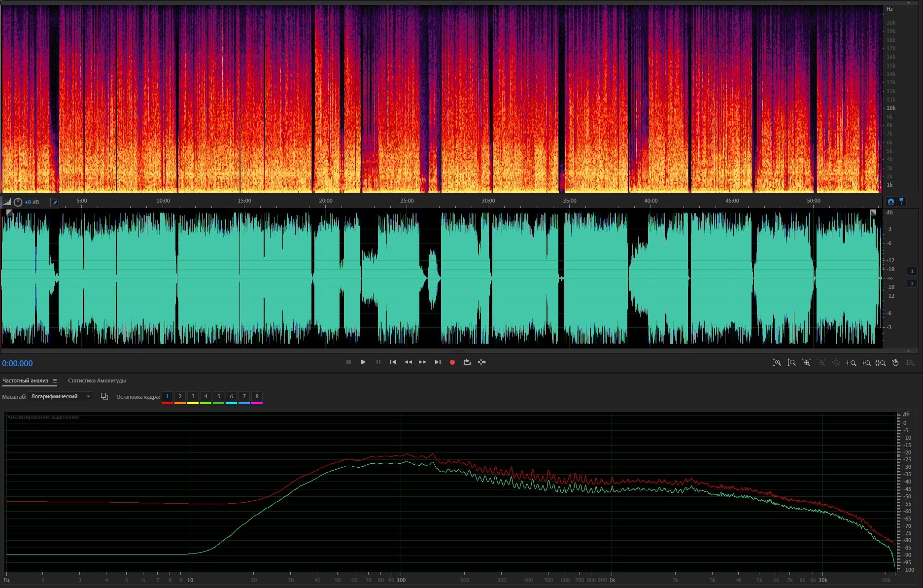This screenshot has height=588, width=923.
Task: Click the zoom to time stopwatch icon
Action: pyautogui.click(x=895, y=363)
